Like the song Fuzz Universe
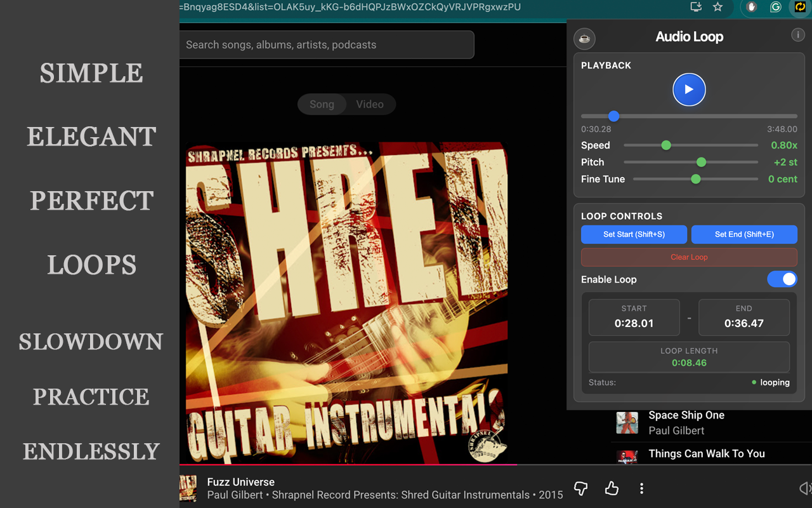The image size is (812, 508). (612, 488)
